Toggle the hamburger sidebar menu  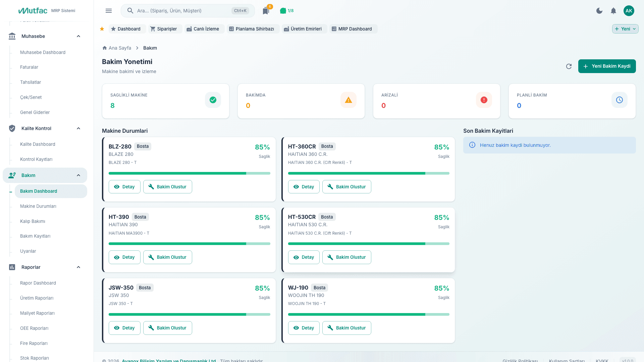109,11
